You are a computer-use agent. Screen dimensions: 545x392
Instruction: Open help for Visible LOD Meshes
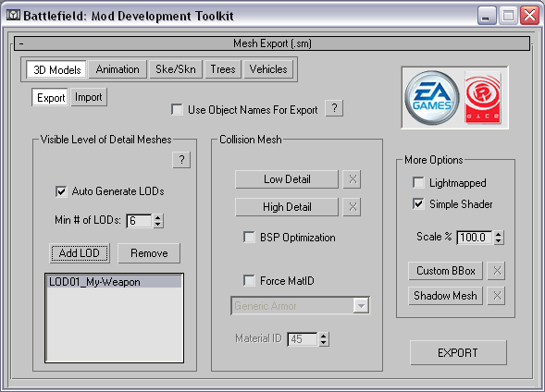click(x=181, y=160)
